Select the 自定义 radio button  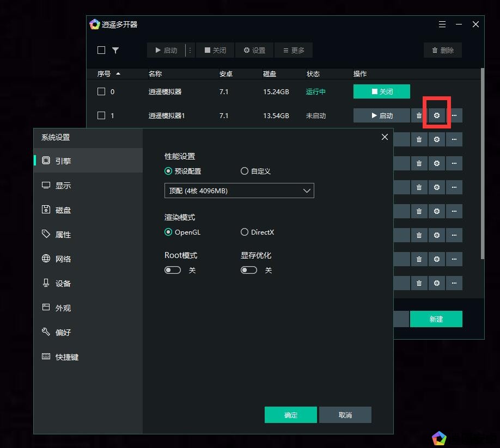(245, 171)
